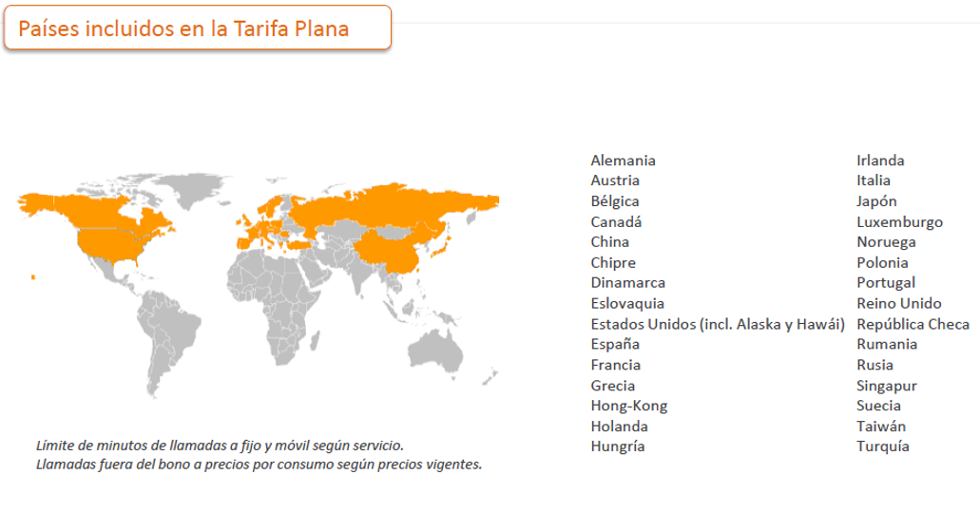Select the Luxemburgo entry
980x532 pixels.
click(899, 221)
